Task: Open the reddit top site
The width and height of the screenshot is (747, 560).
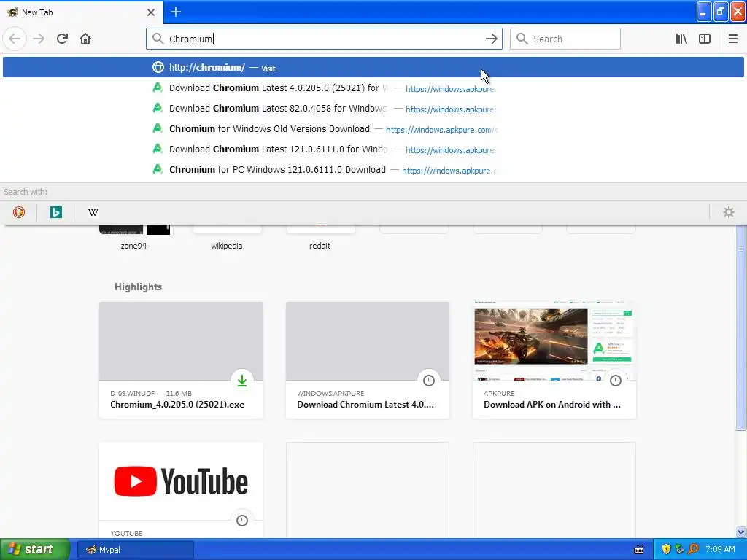Action: coord(320,237)
